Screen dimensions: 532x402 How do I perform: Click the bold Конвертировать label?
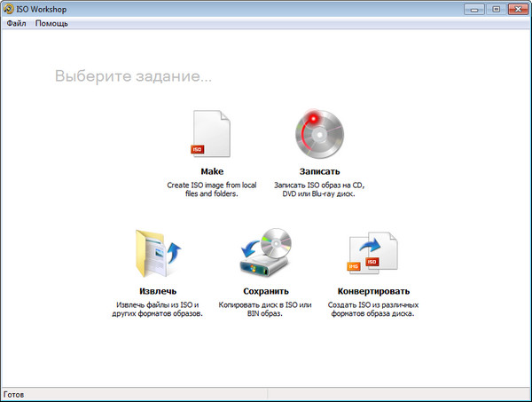click(x=373, y=291)
